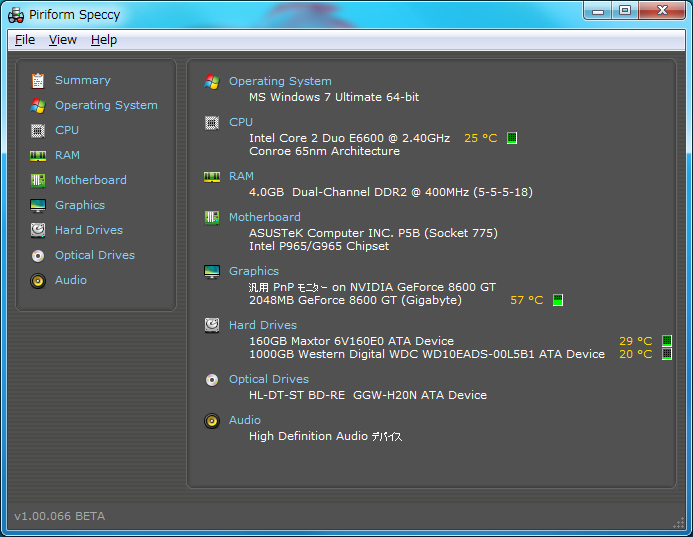693x537 pixels.
Task: Click the '29 °C' drive temperature value
Action: (x=636, y=341)
